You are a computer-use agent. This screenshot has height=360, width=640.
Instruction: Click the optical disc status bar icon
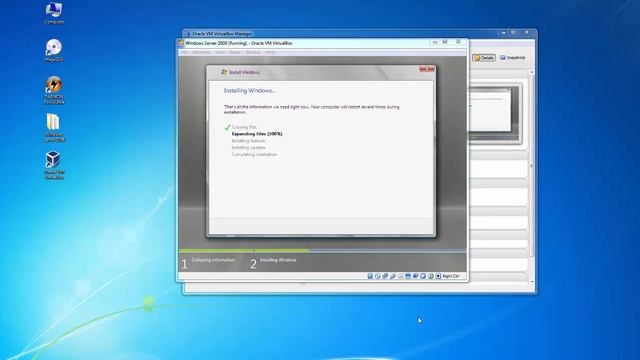coord(378,276)
